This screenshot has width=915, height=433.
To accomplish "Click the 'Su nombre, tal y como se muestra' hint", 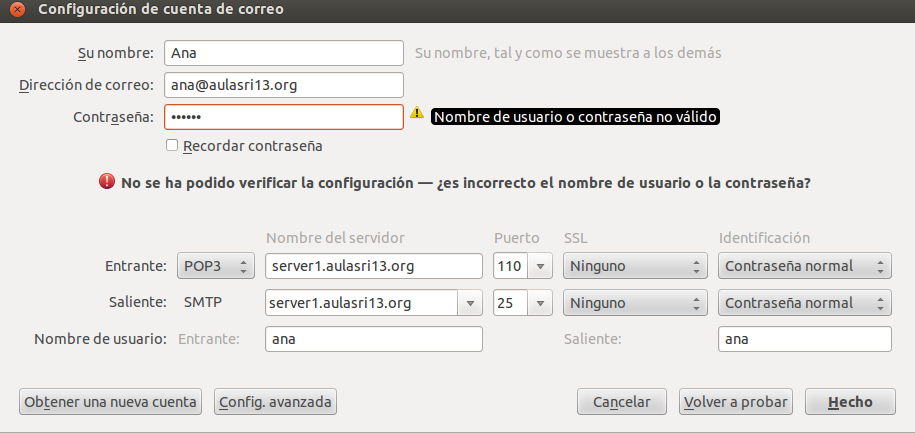I will tap(568, 53).
